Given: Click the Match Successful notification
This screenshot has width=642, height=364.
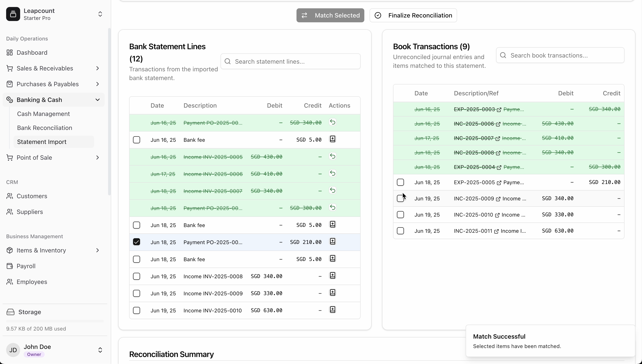Looking at the screenshot, I should coord(550,341).
